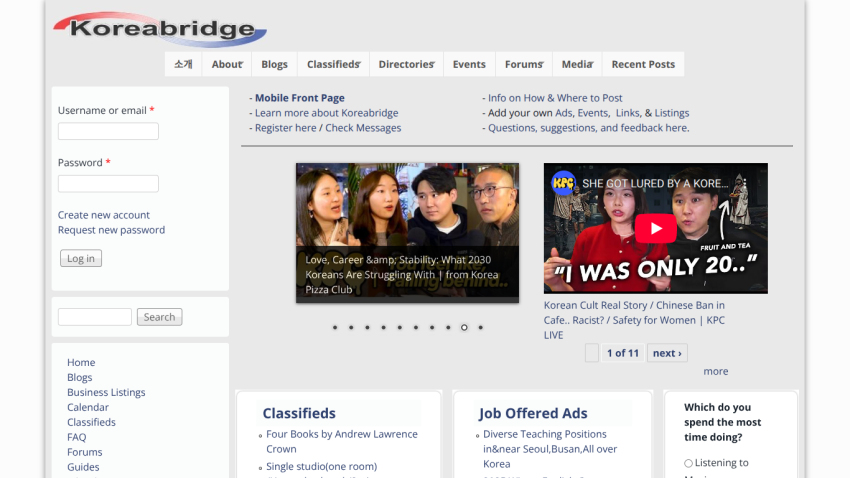Play the KPC YouTube video
Screen dimensions: 850x478
(x=655, y=228)
